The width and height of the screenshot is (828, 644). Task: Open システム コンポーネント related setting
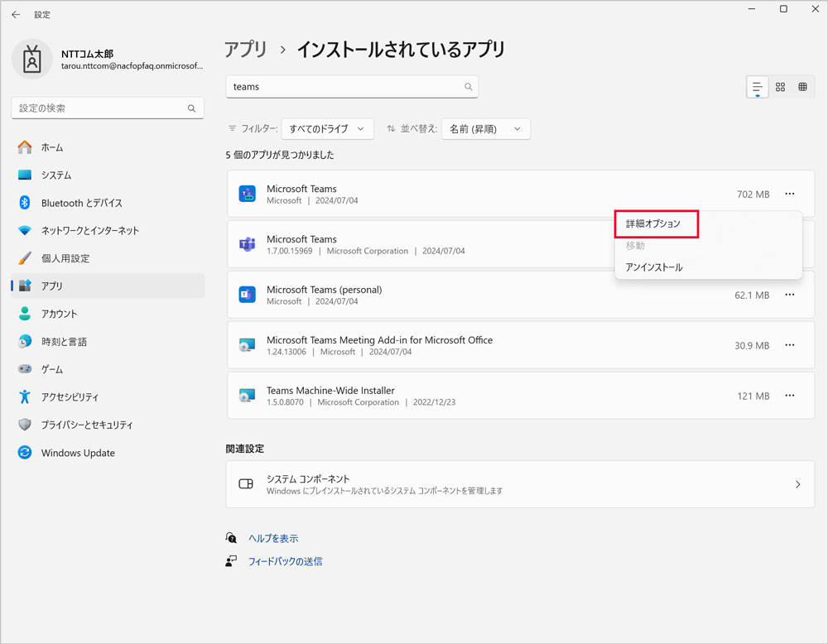(520, 484)
